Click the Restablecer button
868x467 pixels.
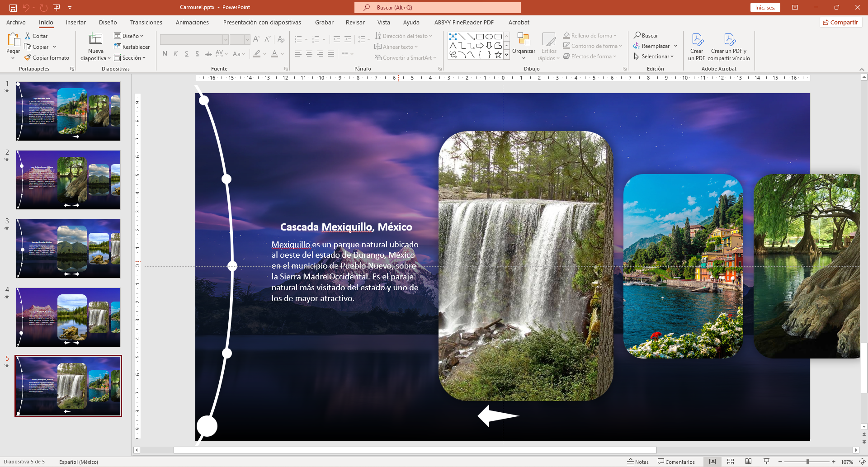tap(132, 47)
